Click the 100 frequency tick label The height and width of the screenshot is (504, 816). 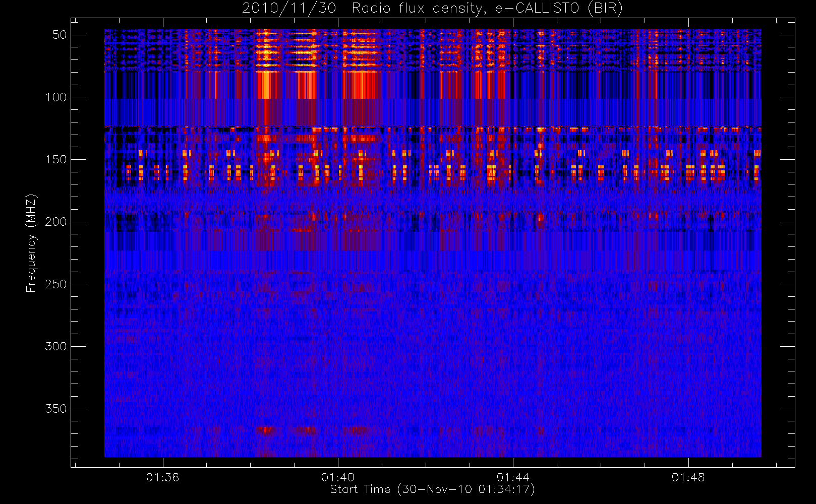56,97
